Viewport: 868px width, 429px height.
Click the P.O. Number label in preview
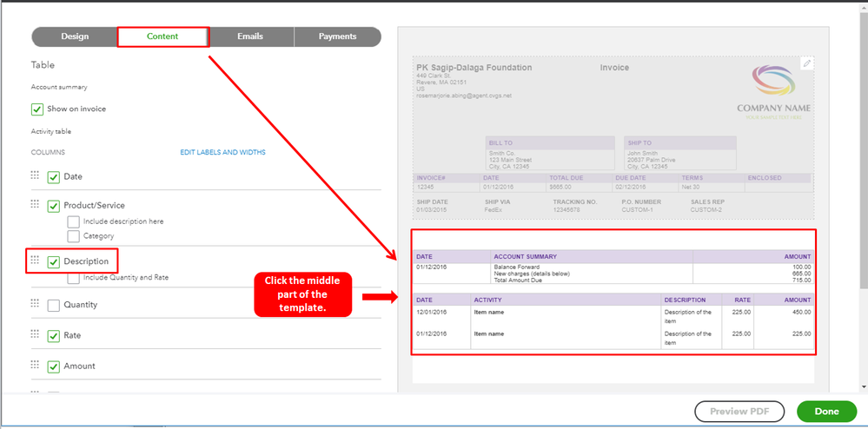pos(641,202)
